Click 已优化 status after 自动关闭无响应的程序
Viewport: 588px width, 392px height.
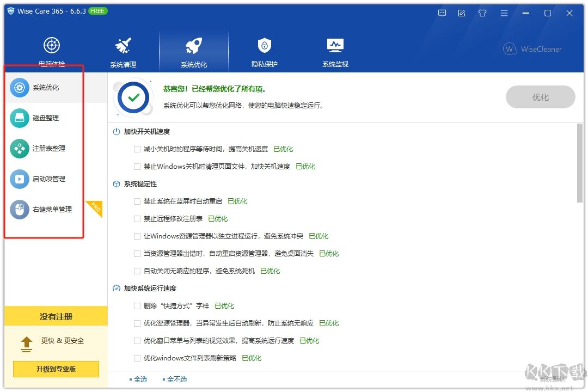pyautogui.click(x=270, y=271)
